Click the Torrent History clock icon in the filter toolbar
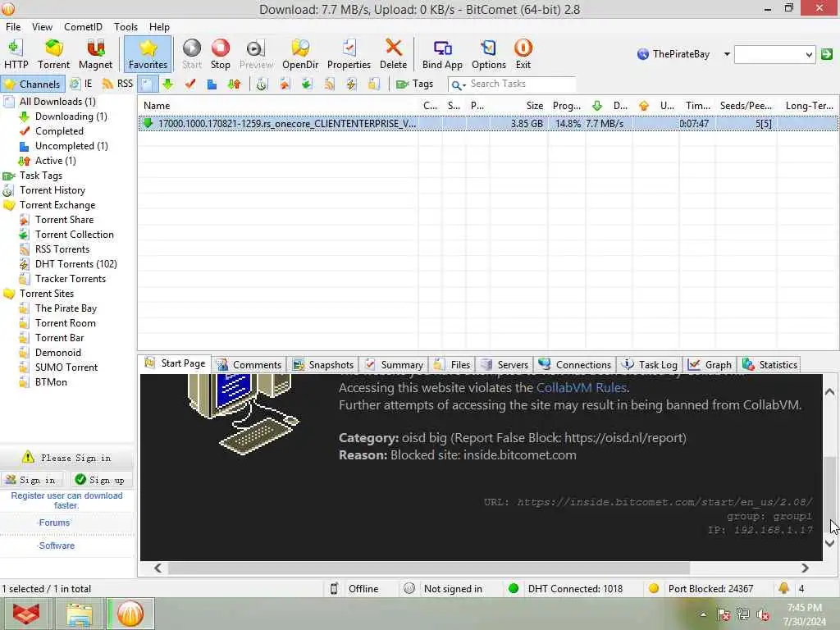This screenshot has height=630, width=840. pos(262,84)
